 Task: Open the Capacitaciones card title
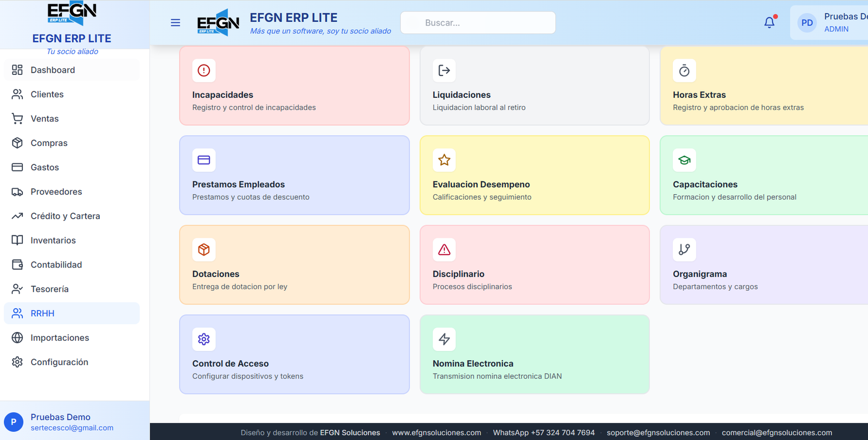pos(705,184)
